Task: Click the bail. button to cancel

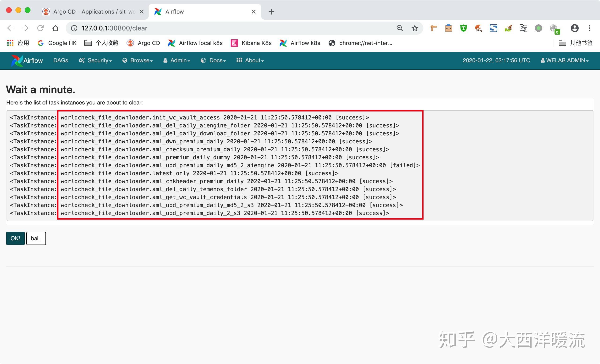Action: pos(36,238)
